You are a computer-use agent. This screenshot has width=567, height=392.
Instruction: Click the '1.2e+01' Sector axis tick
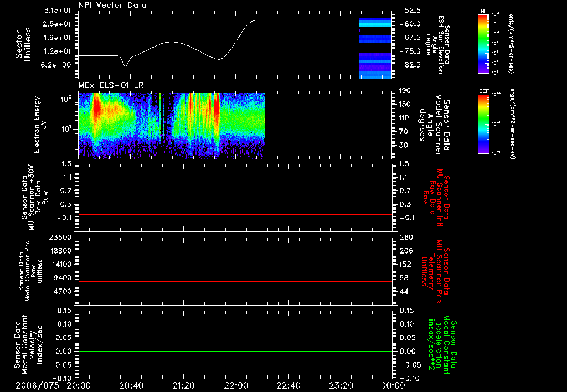(x=57, y=51)
